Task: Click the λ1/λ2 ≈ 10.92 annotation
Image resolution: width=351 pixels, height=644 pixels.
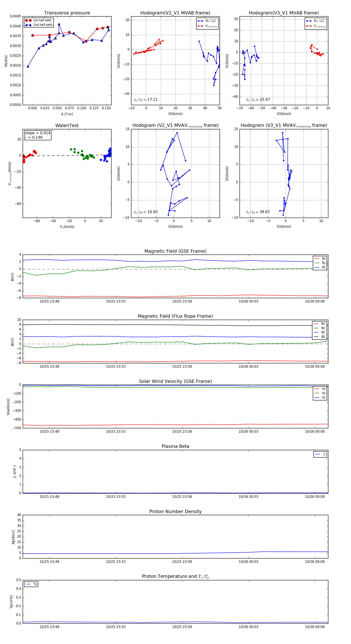Action: tap(146, 212)
